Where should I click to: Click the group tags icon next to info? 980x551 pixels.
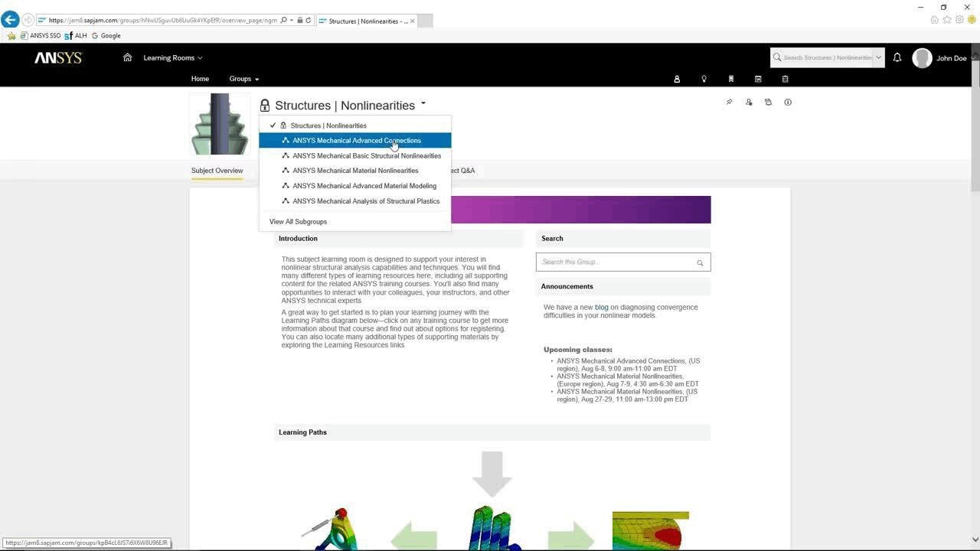(x=768, y=102)
